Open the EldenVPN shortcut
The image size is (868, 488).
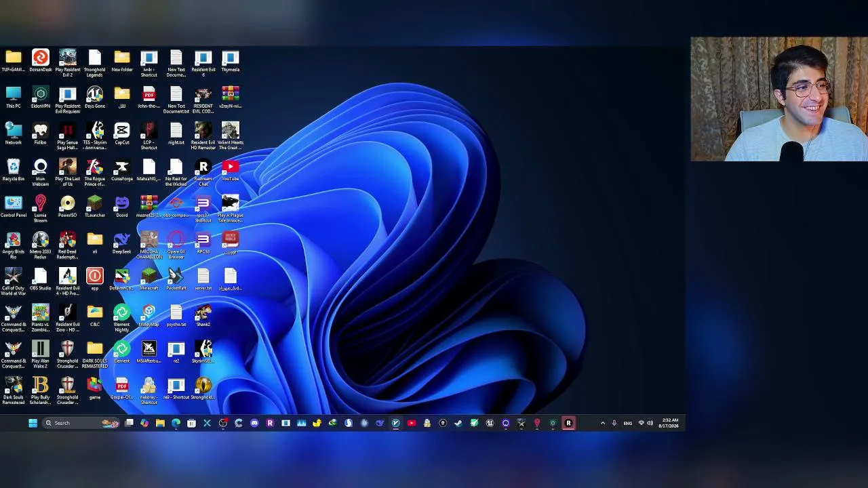pos(41,97)
